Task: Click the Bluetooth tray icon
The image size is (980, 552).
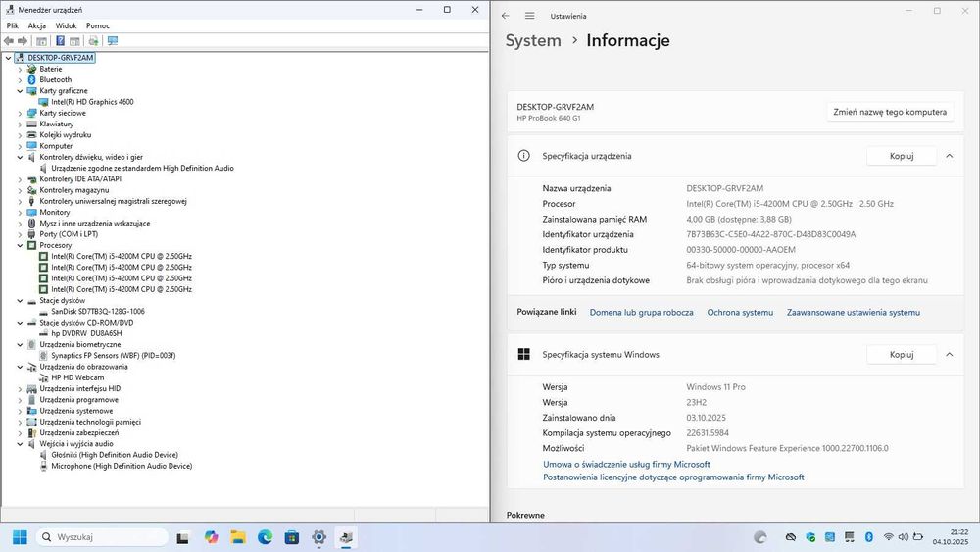Action: coord(868,537)
